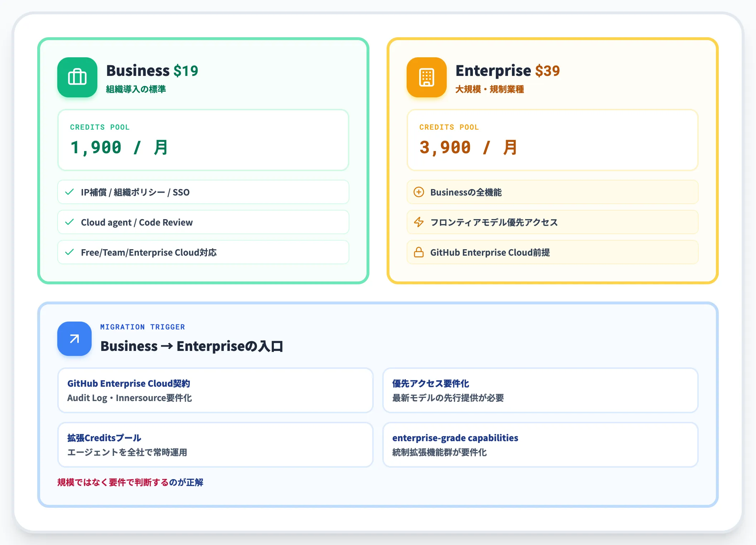Click the フロンティアモデル優先アクセス row
Viewport: 756px width, 545px height.
pyautogui.click(x=553, y=222)
